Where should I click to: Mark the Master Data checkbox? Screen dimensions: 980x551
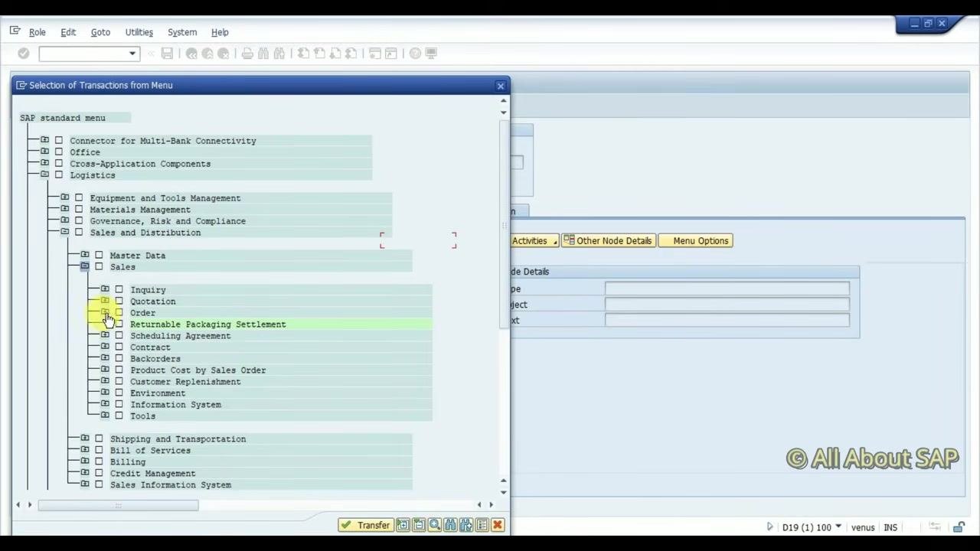point(99,256)
